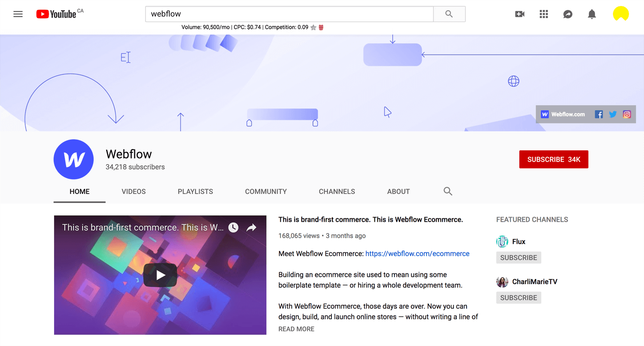Click the 34,218 subscribers text
The image size is (644, 346).
(x=135, y=167)
